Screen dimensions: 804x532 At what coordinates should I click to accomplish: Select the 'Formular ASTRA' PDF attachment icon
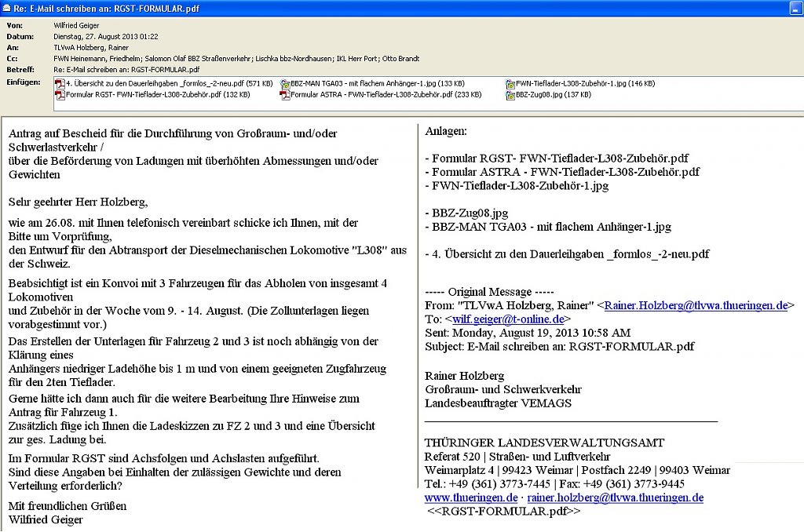pyautogui.click(x=285, y=94)
